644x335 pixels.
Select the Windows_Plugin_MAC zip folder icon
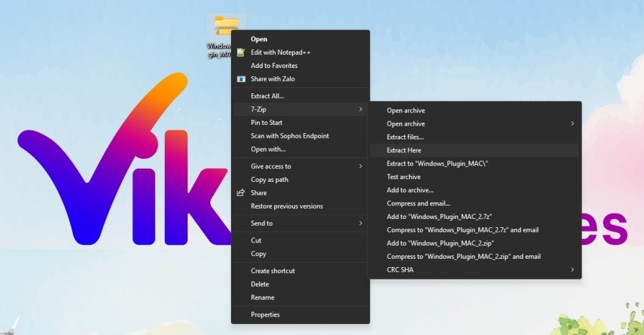226,27
